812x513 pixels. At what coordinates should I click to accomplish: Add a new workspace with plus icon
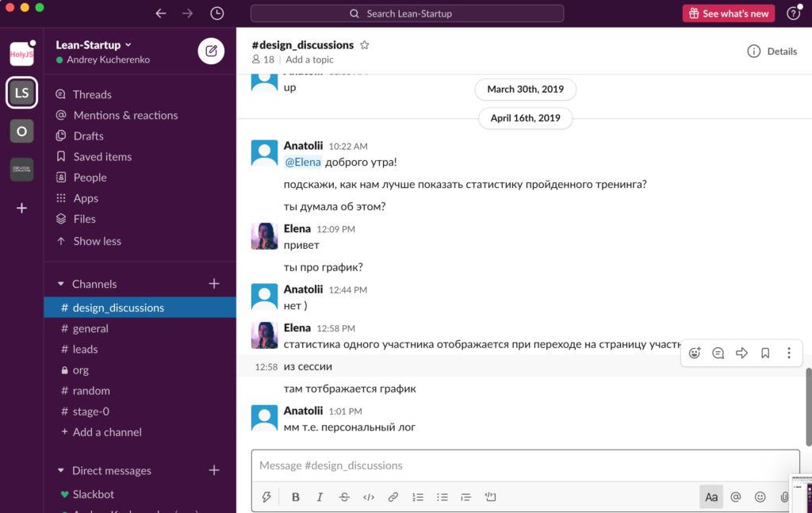click(21, 208)
